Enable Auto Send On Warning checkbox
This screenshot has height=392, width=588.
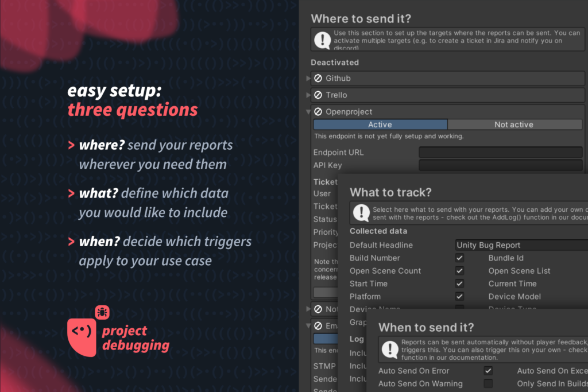[488, 383]
